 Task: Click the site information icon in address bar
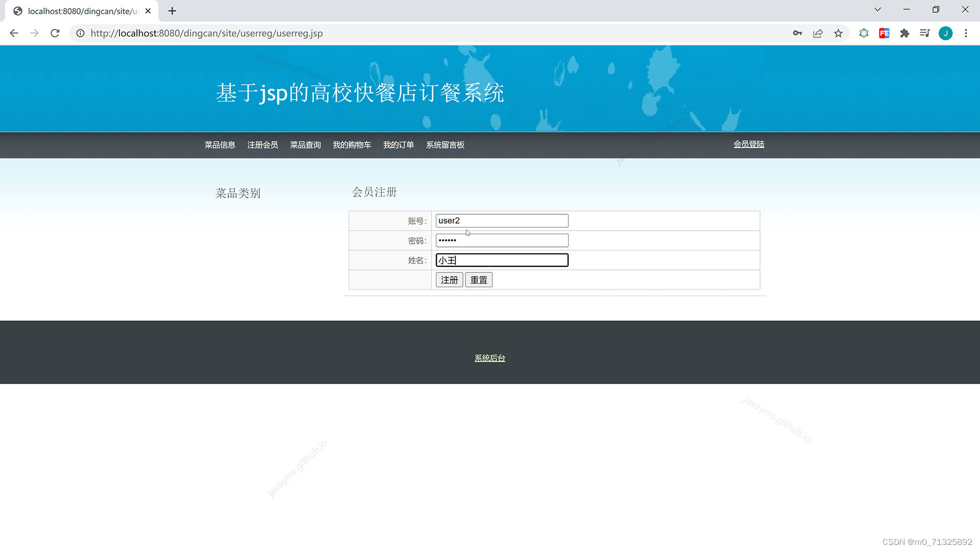[x=80, y=33]
